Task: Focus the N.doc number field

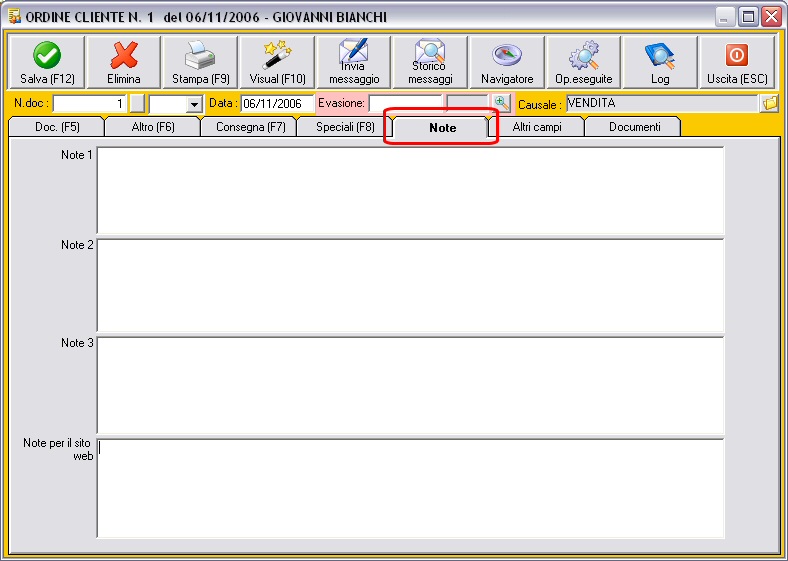Action: point(90,104)
